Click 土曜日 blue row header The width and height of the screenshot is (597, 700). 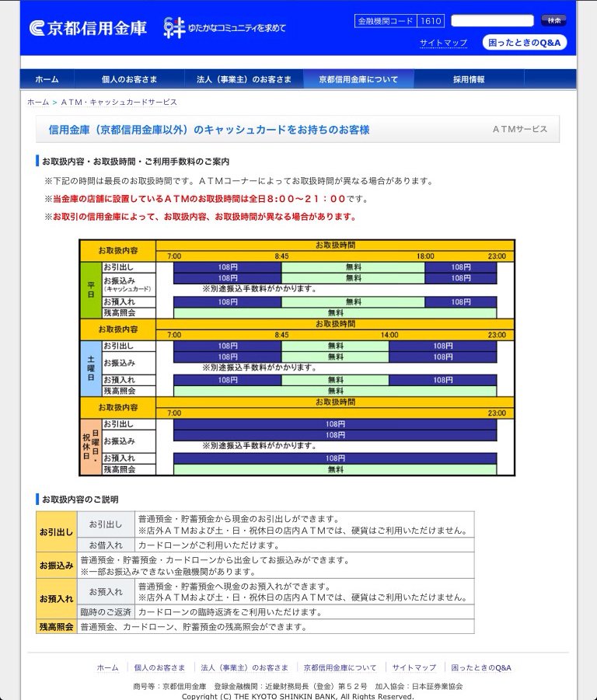pyautogui.click(x=91, y=368)
